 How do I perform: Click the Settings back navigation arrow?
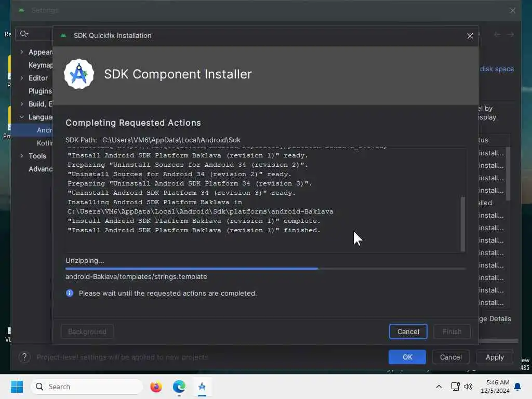(497, 34)
